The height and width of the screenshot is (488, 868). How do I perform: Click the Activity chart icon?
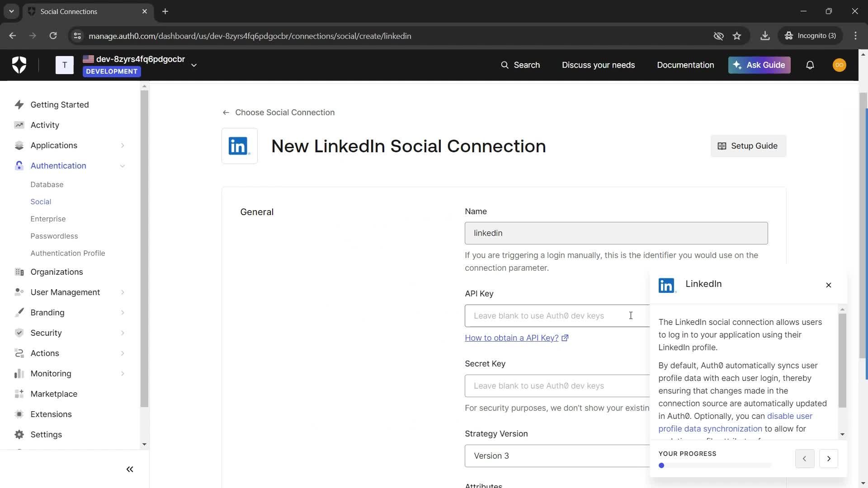(x=19, y=125)
